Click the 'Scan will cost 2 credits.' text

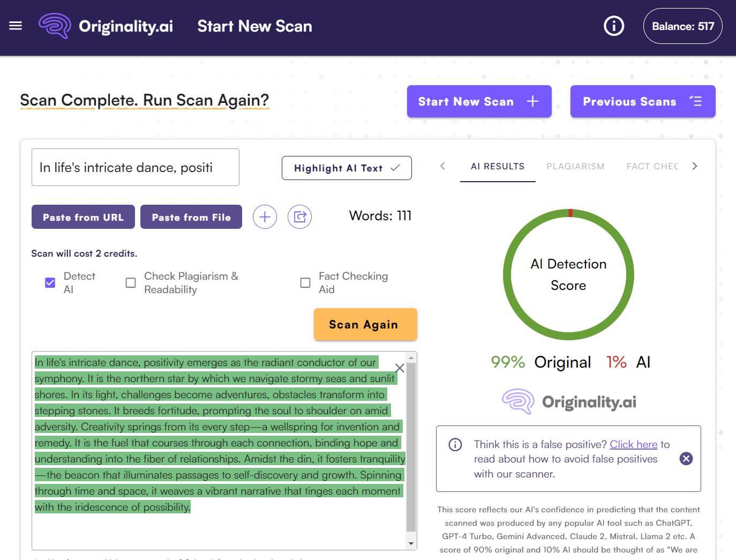pos(84,253)
